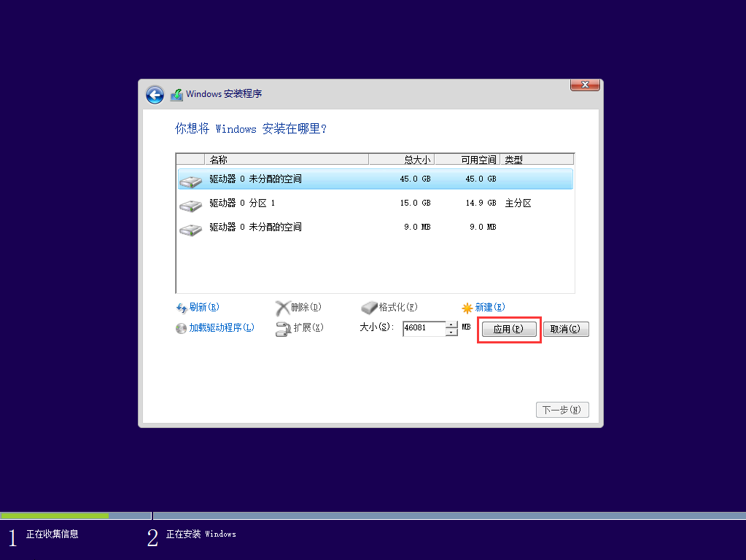Click the 正在收集信息 step label
Screen dimensions: 746x560
pyautogui.click(x=53, y=534)
